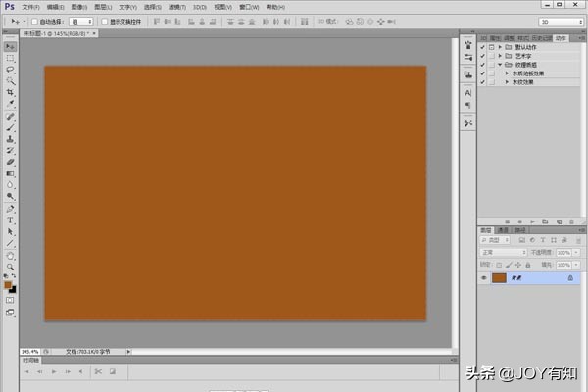Change screen mode from toolbox bottom
The width and height of the screenshot is (588, 392).
[x=10, y=312]
